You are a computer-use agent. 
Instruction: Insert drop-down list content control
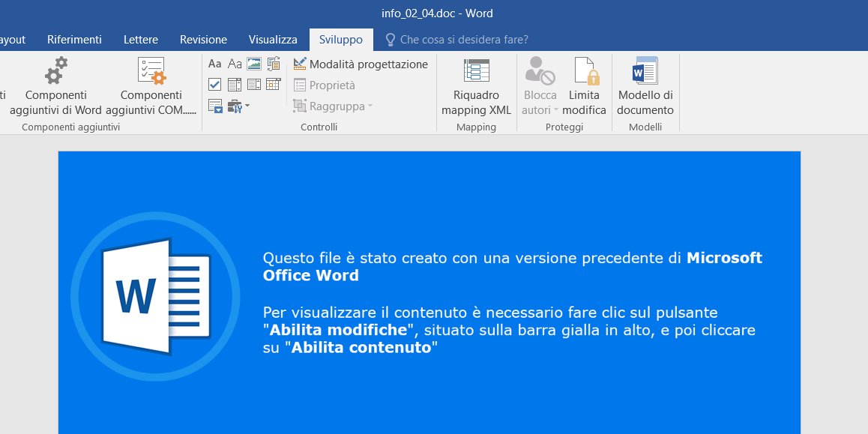tap(254, 84)
